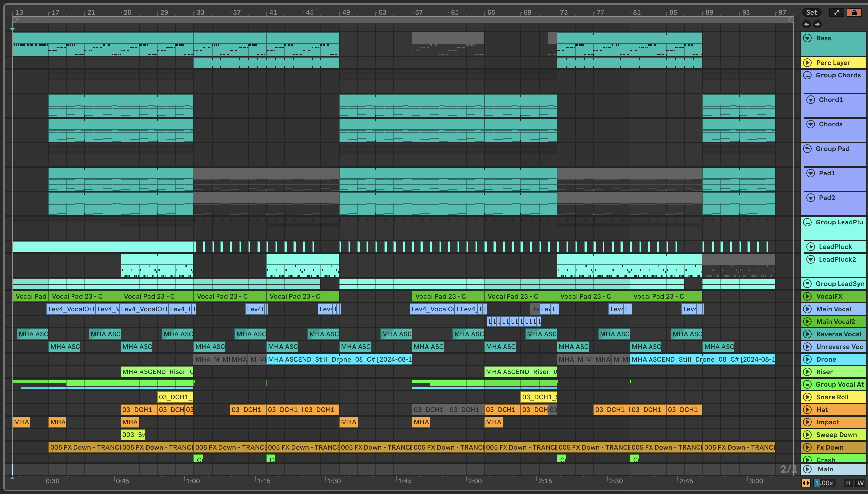Click the Impact track round icon
The height and width of the screenshot is (494, 868).
[x=808, y=422]
